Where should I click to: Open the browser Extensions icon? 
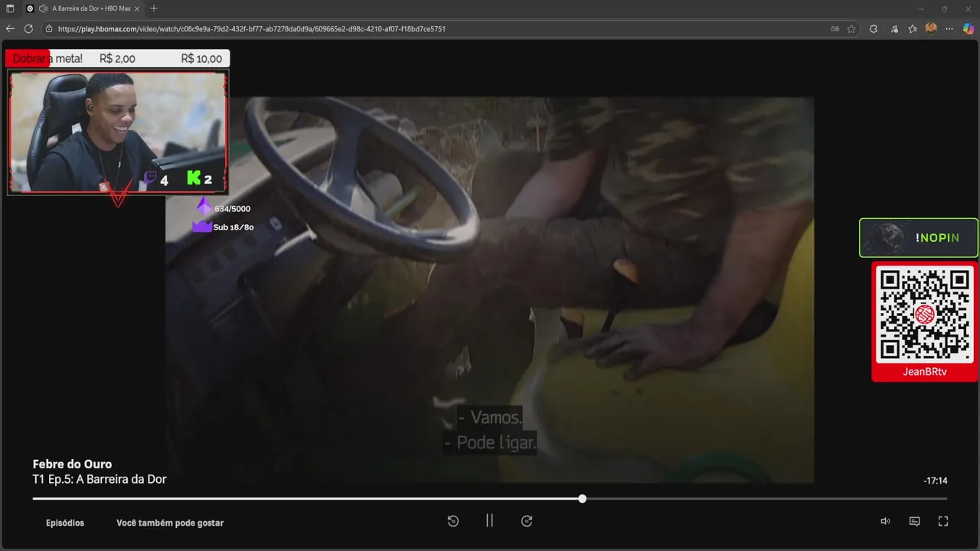tap(874, 28)
